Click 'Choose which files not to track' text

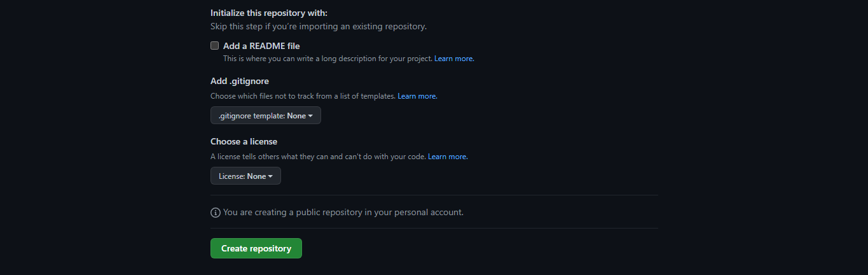pyautogui.click(x=303, y=96)
